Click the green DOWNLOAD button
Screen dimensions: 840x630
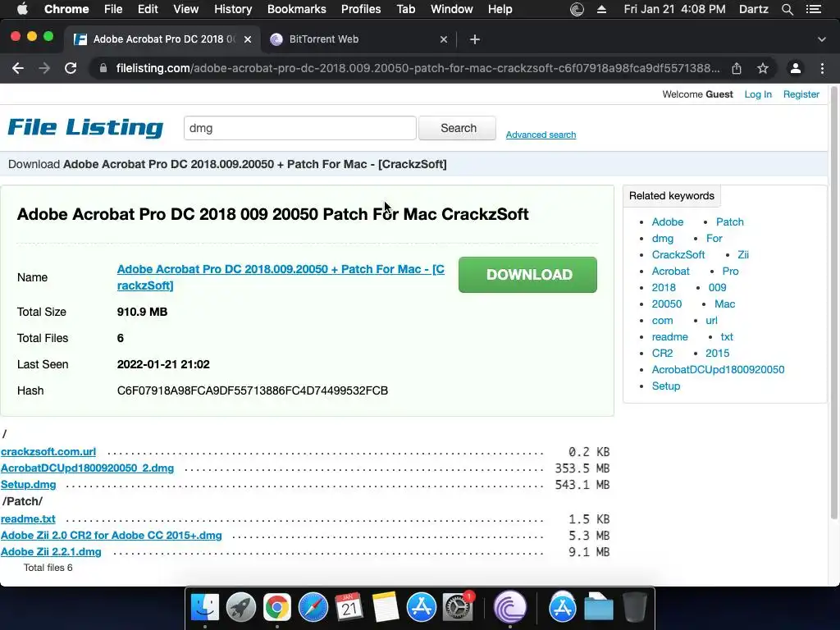point(527,275)
